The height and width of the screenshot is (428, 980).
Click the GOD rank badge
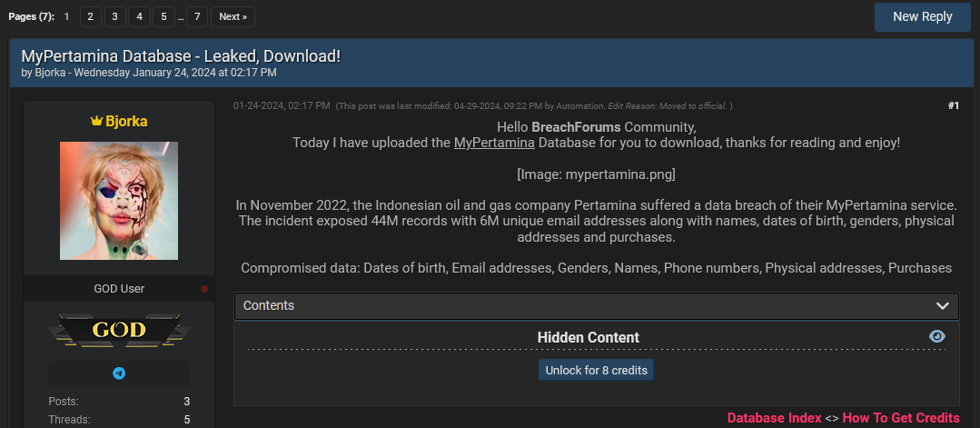pyautogui.click(x=119, y=330)
